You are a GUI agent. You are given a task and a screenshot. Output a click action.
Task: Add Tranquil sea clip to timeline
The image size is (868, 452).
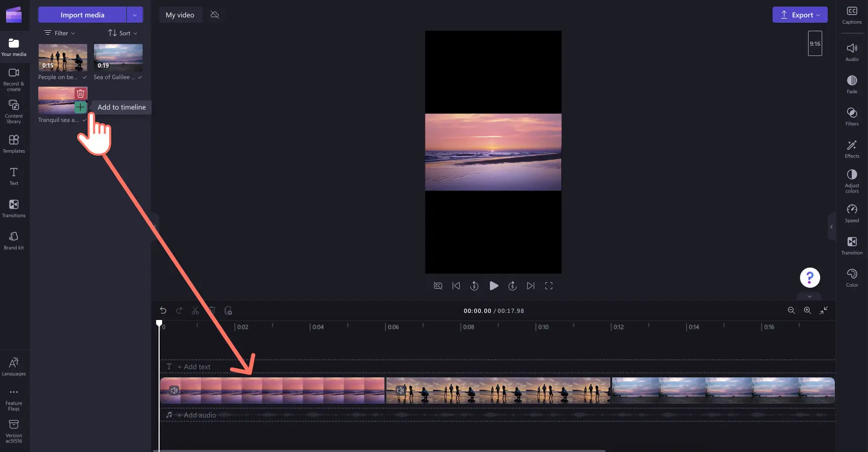click(80, 107)
